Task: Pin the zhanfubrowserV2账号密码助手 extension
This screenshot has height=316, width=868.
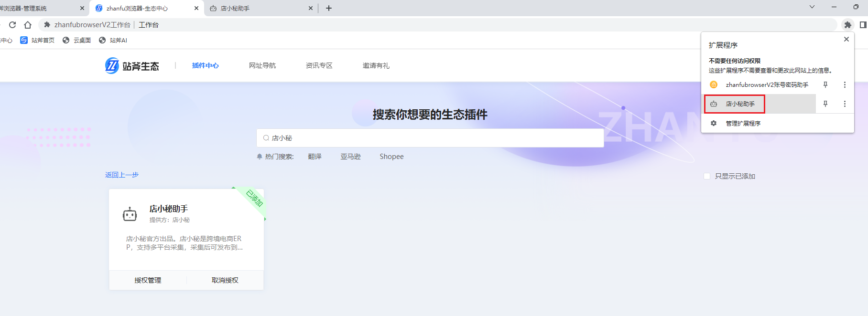Action: coord(825,84)
